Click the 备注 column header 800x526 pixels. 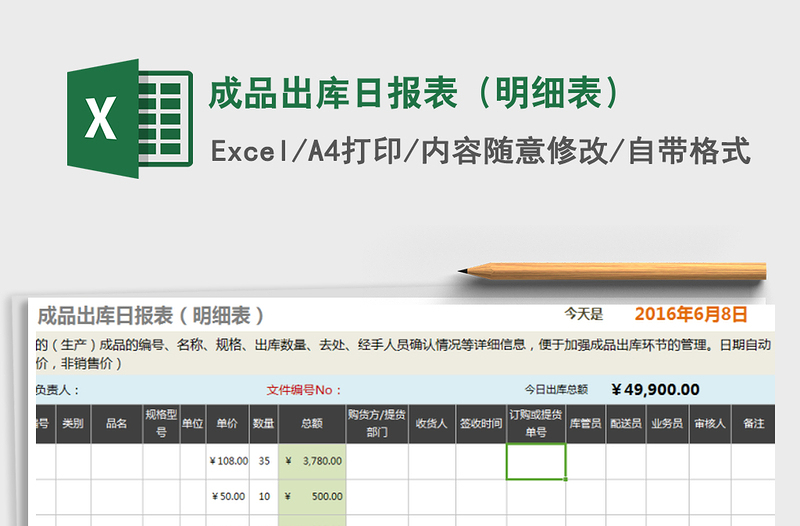pos(754,423)
